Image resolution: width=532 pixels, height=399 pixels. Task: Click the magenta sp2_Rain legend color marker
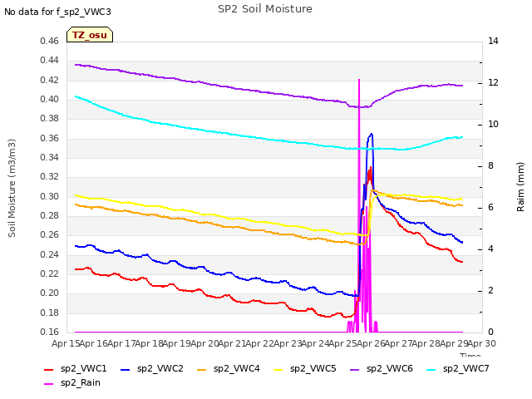point(49,384)
